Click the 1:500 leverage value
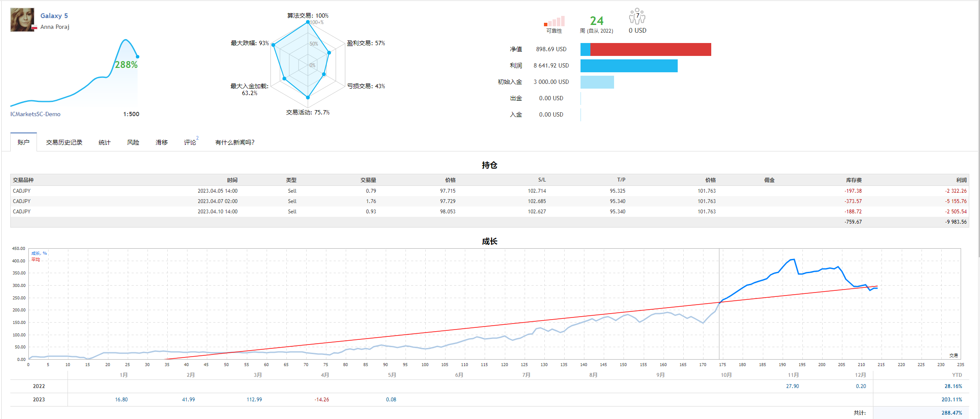 point(131,114)
